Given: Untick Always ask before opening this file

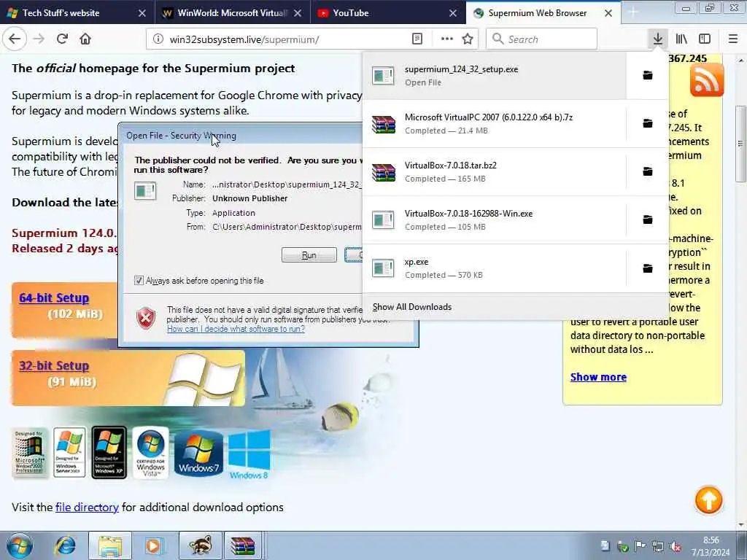Looking at the screenshot, I should coord(139,281).
